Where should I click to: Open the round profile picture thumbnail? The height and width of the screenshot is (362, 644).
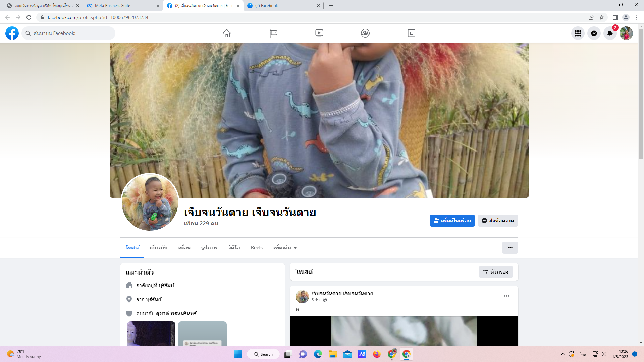click(x=150, y=202)
